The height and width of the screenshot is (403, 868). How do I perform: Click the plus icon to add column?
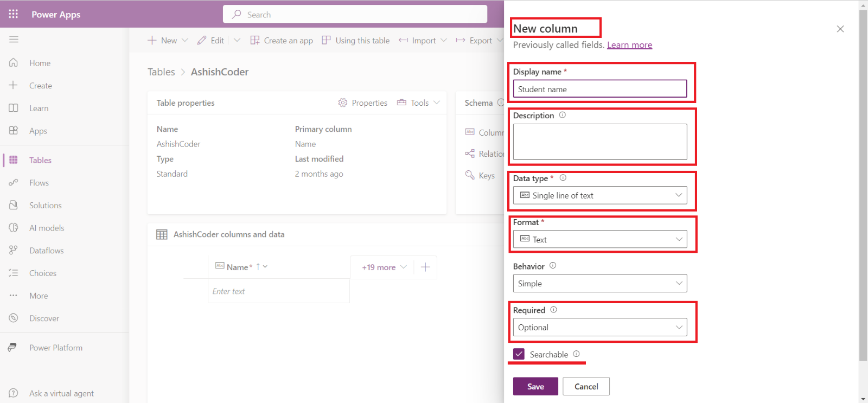click(425, 267)
